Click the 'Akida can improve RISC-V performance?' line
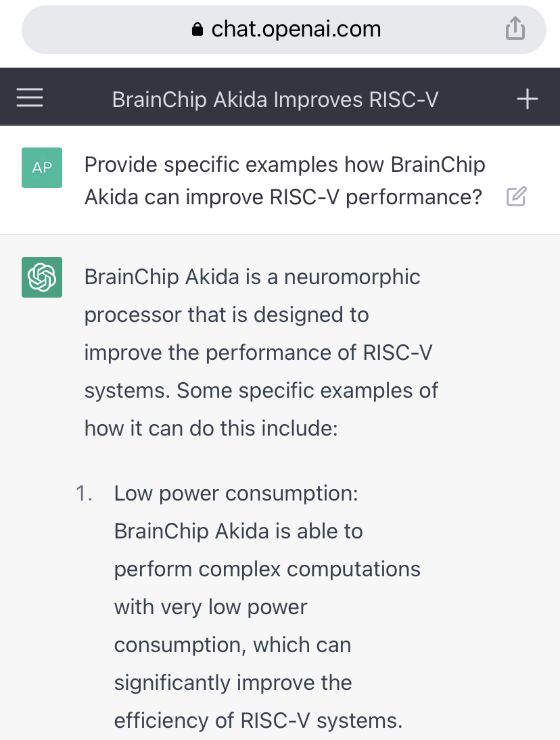Screen dimensions: 560x740 click(283, 197)
